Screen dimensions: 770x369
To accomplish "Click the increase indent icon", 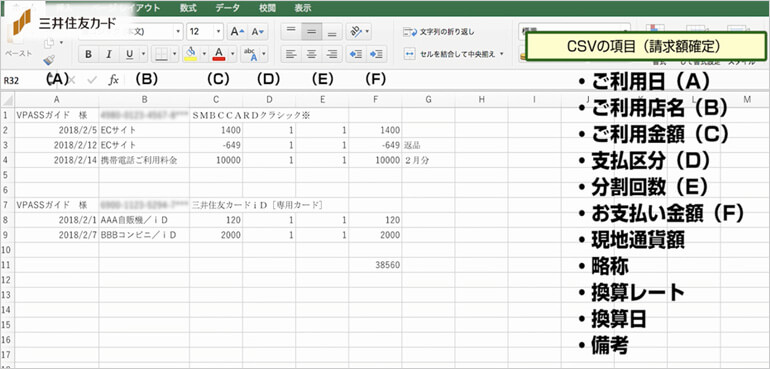I will [377, 54].
